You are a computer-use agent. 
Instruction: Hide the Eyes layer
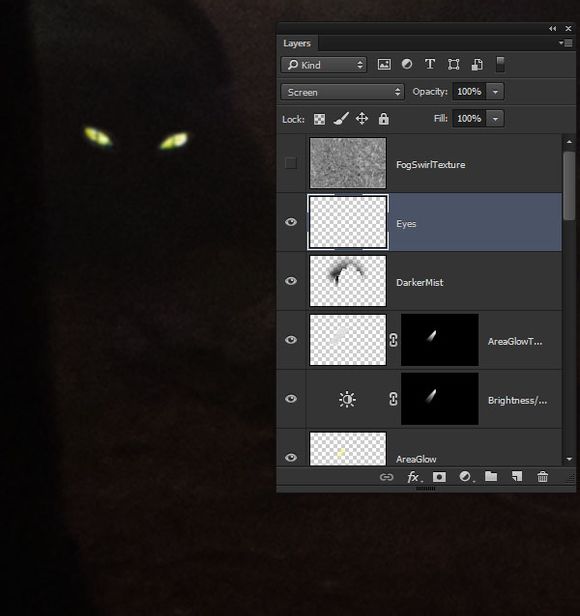click(291, 222)
